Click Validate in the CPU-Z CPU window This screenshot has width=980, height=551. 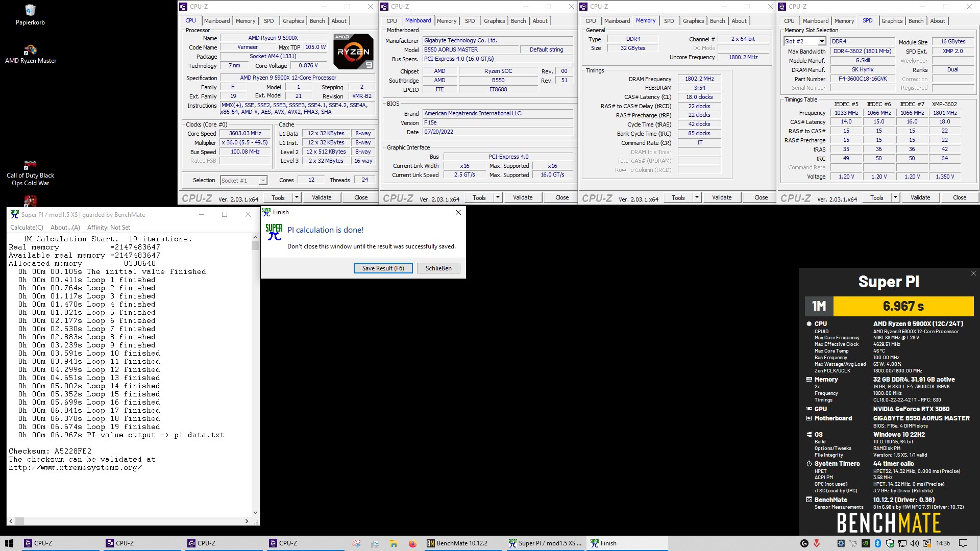[x=322, y=197]
